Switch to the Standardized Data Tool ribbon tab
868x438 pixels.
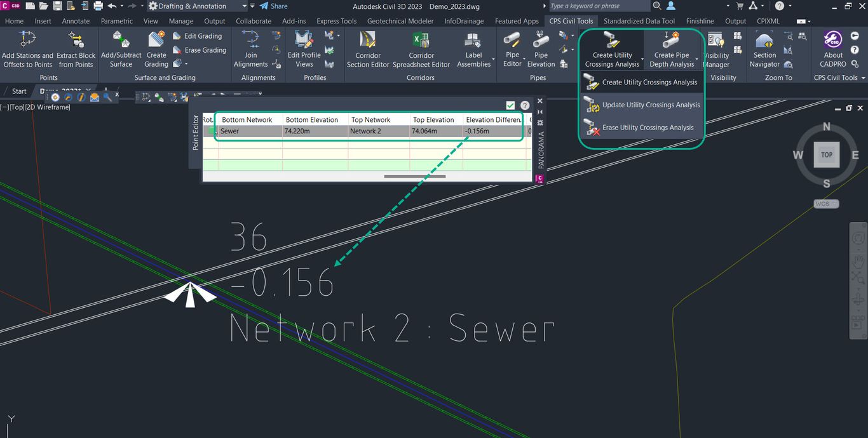[639, 20]
